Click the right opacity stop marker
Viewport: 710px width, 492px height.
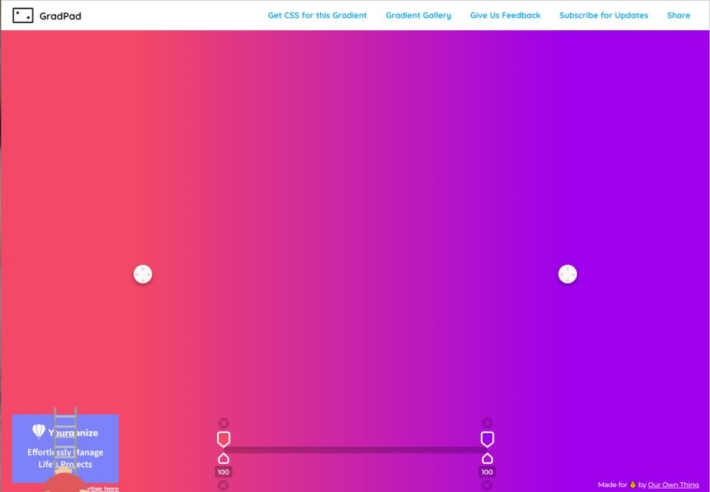(487, 458)
